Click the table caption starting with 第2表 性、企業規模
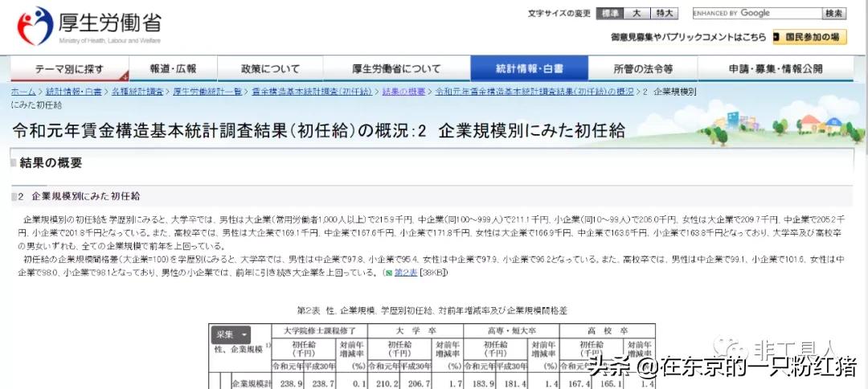This screenshot has width=868, height=389. coord(432,310)
